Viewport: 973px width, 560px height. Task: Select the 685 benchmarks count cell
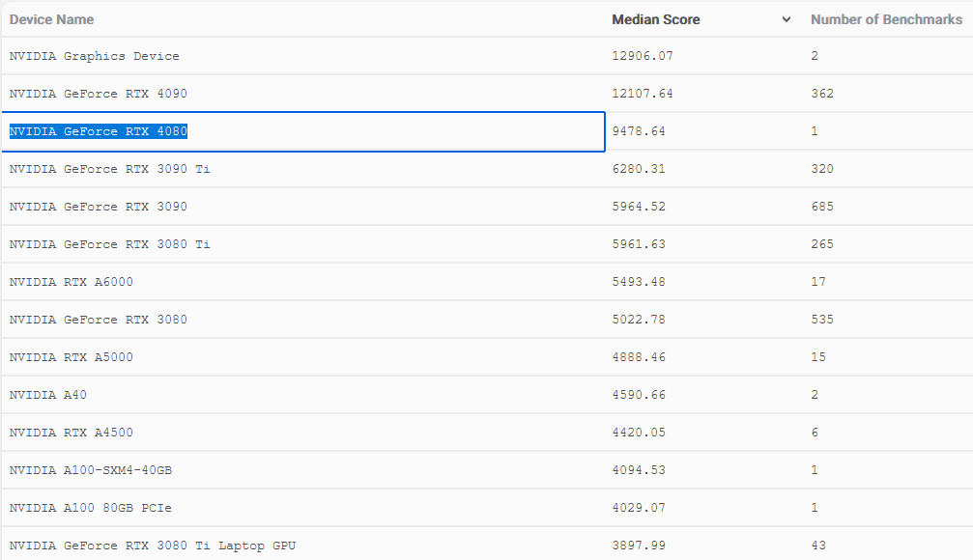pos(822,207)
